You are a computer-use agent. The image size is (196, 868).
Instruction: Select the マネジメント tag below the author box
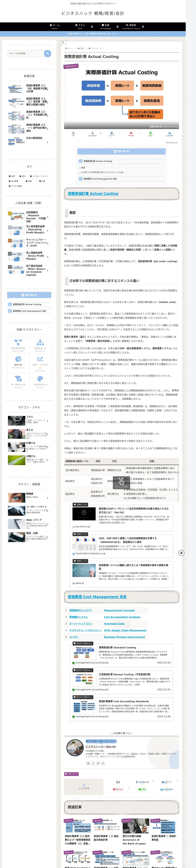click(x=71, y=774)
